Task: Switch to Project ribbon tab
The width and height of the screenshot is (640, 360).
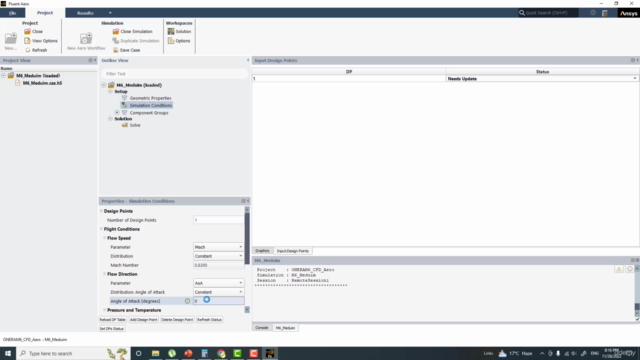Action: click(45, 13)
